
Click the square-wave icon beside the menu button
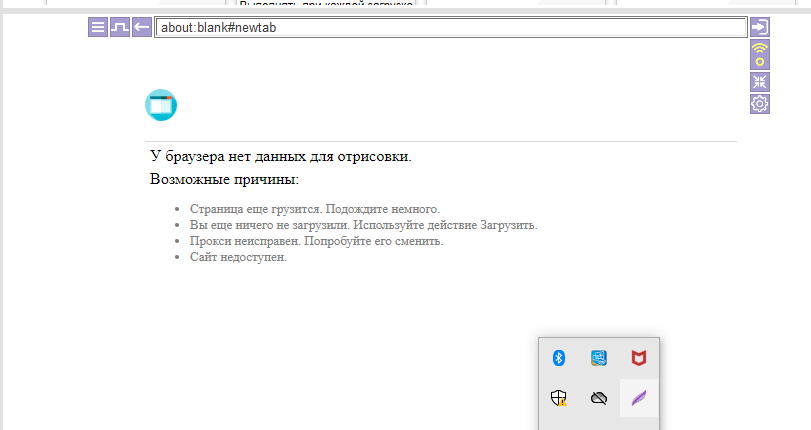pyautogui.click(x=120, y=27)
